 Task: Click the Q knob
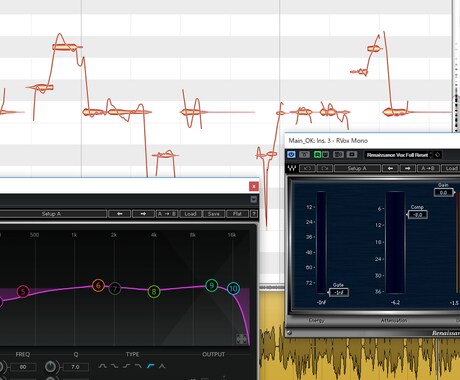[50, 366]
